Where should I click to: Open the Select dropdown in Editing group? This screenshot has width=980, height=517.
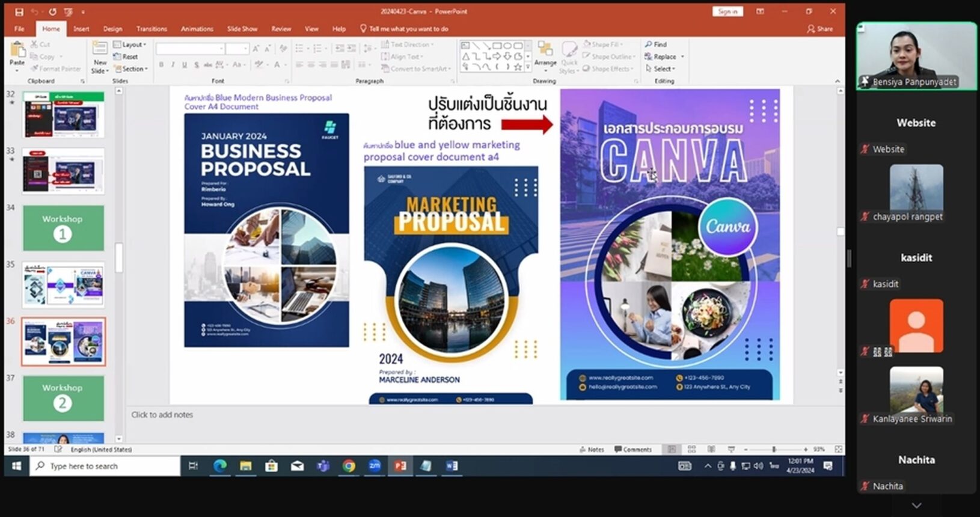click(x=660, y=69)
